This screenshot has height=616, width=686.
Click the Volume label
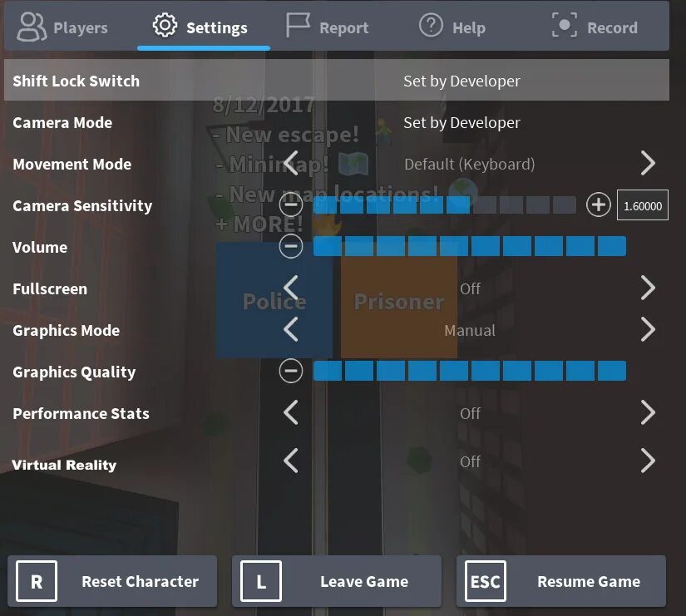point(40,247)
